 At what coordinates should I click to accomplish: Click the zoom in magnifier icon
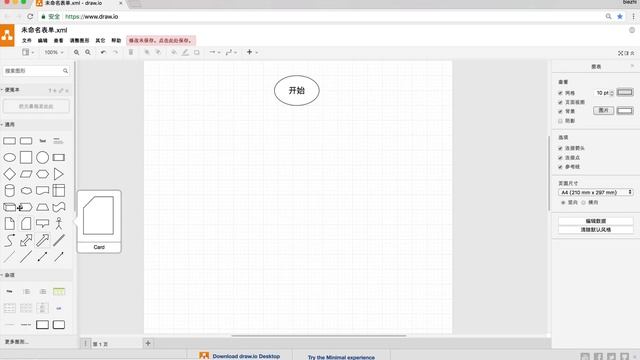(x=76, y=52)
